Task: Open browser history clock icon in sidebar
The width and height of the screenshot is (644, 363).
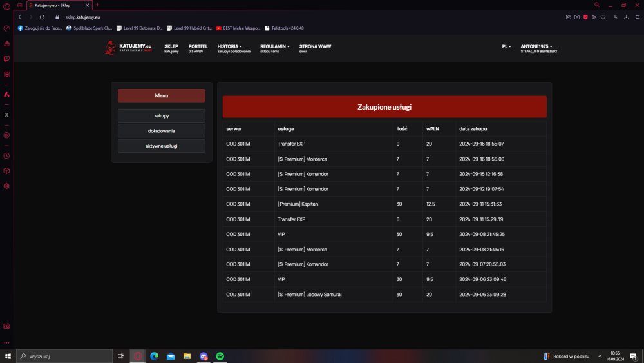Action: click(6, 156)
